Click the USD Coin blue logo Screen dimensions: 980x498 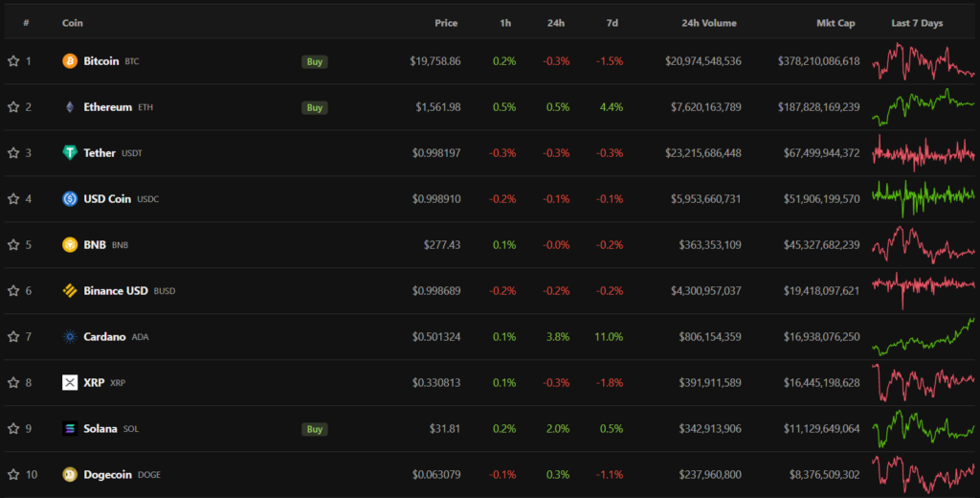pos(70,199)
